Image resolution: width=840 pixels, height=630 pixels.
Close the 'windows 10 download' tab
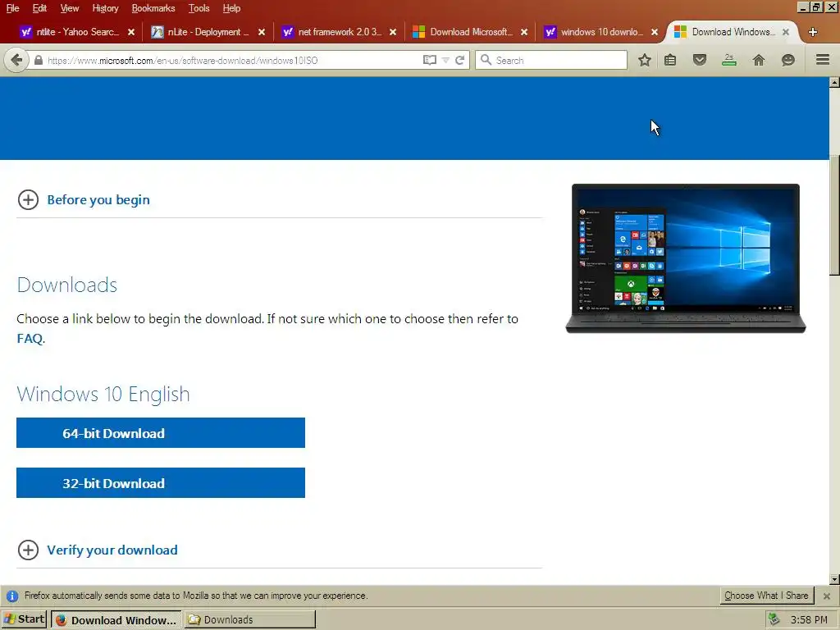point(655,32)
